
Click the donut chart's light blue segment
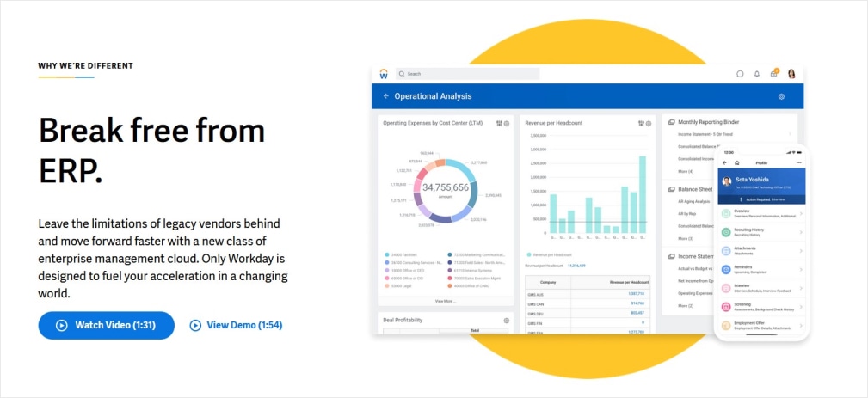pos(469,172)
